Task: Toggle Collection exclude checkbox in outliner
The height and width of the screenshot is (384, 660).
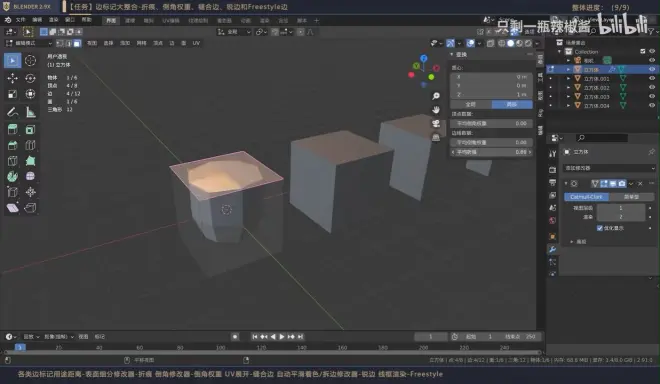Action: 642,51
